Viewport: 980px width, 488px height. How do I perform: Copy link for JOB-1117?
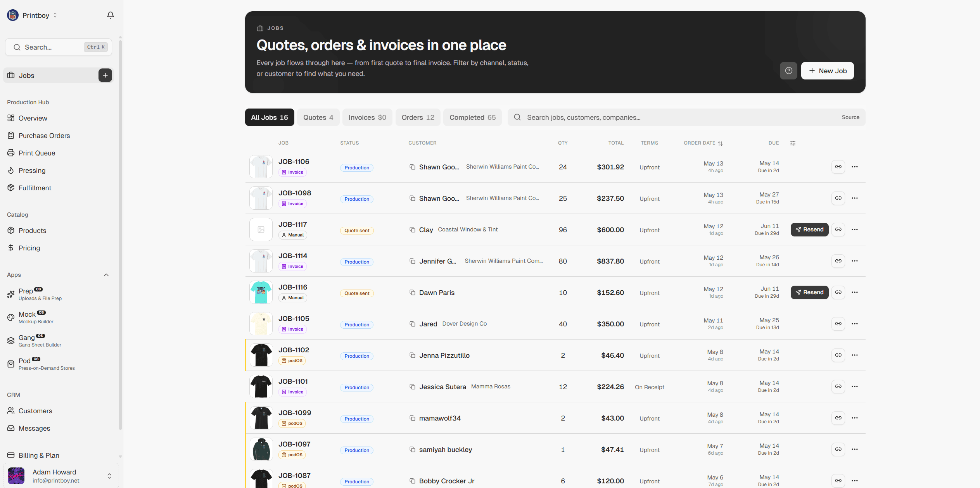pyautogui.click(x=838, y=229)
